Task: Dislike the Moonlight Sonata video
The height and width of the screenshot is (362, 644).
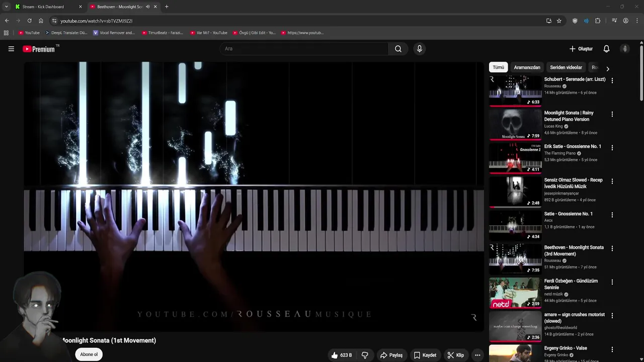Action: click(x=365, y=355)
